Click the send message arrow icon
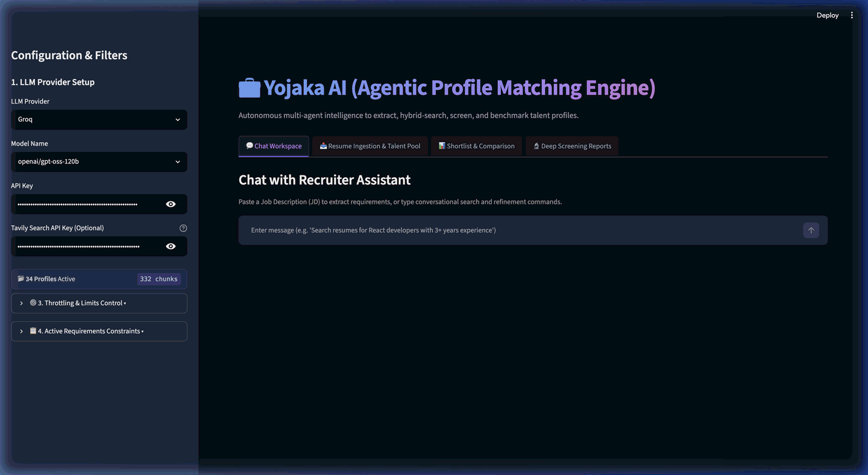 click(x=811, y=230)
